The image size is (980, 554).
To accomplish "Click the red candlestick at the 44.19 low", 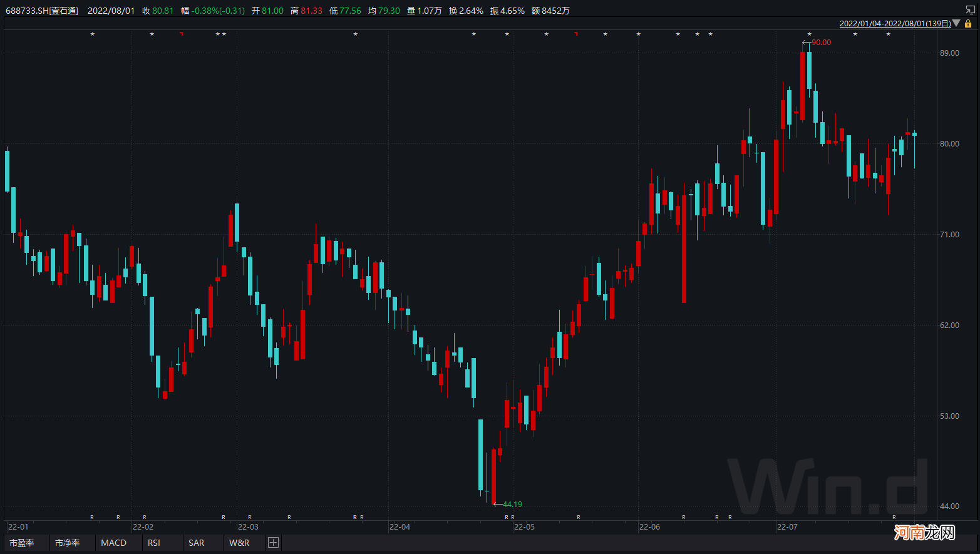I will pos(493,476).
